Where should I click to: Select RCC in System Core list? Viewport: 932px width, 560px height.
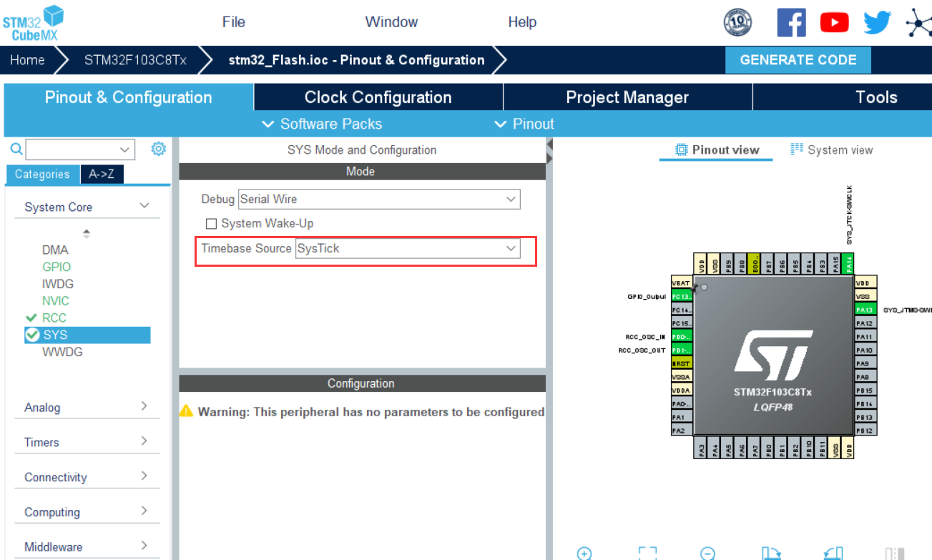click(x=54, y=318)
